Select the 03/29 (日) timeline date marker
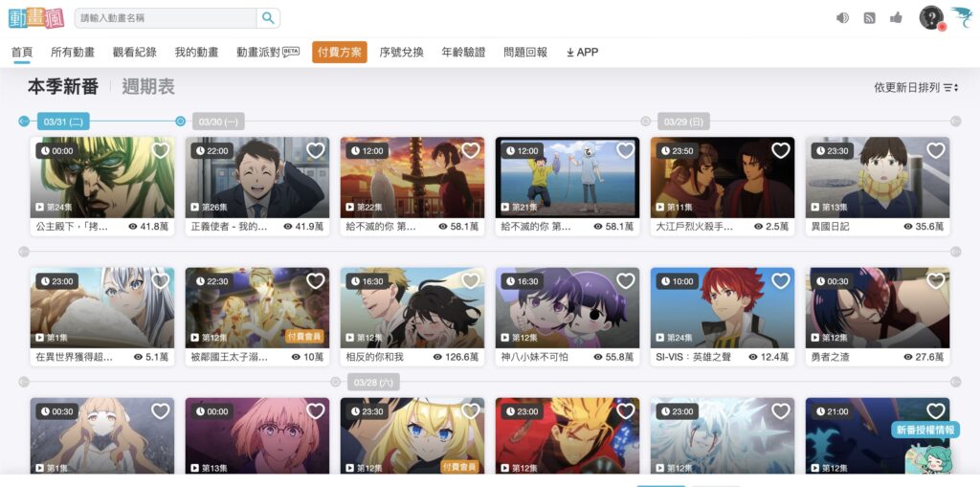This screenshot has height=487, width=980. [x=684, y=122]
